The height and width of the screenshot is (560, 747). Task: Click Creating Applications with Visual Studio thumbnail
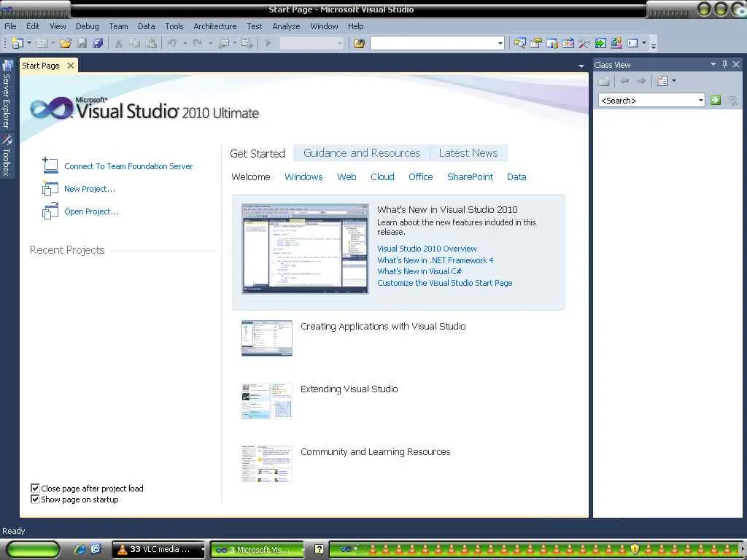(x=267, y=338)
